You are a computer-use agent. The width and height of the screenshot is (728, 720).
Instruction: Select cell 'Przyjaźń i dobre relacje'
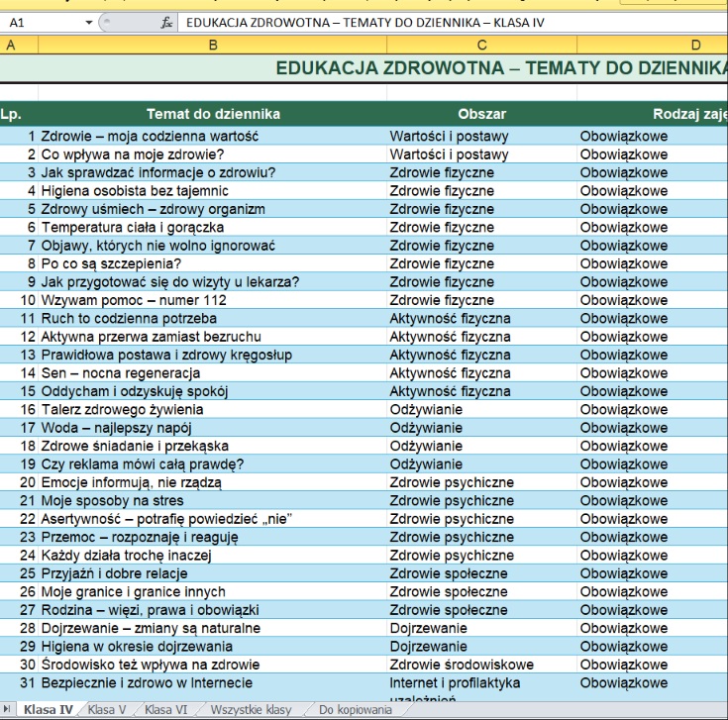[213, 573]
